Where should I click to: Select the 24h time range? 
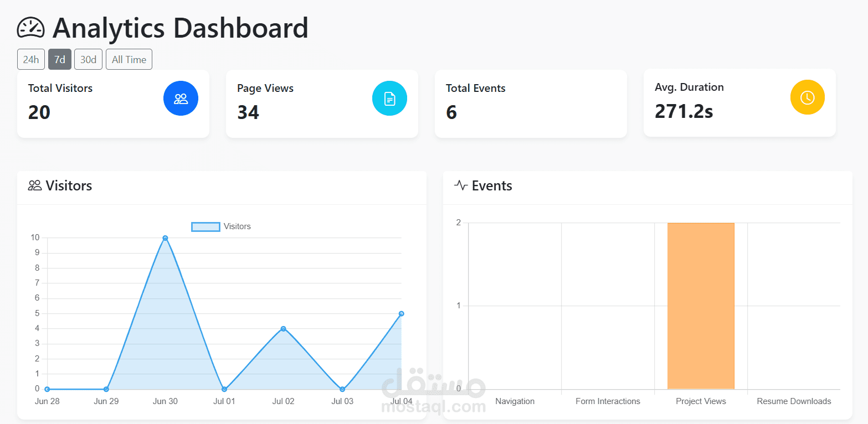click(31, 60)
